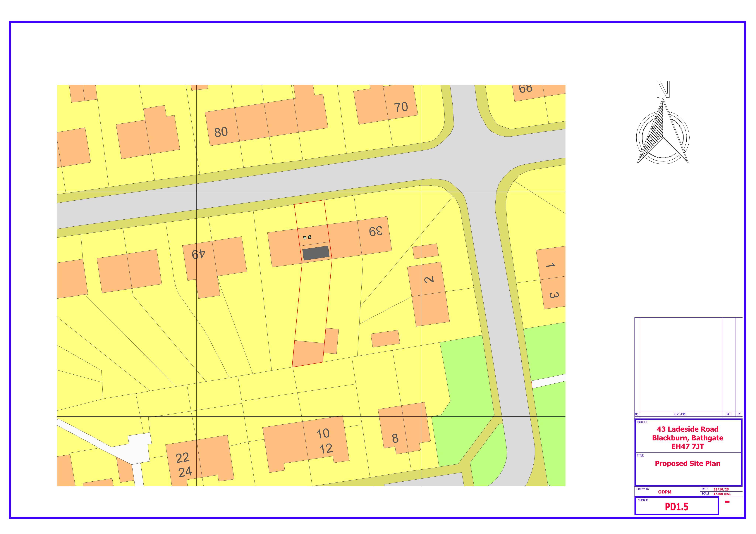
Task: Click the project address line "43 Ladeside Road"
Action: pyautogui.click(x=688, y=429)
